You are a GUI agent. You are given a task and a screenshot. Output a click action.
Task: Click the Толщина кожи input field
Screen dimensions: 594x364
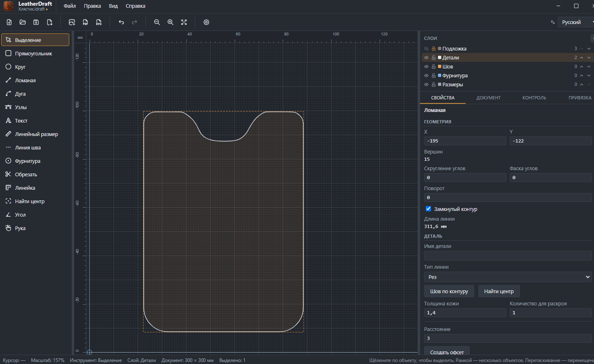465,313
